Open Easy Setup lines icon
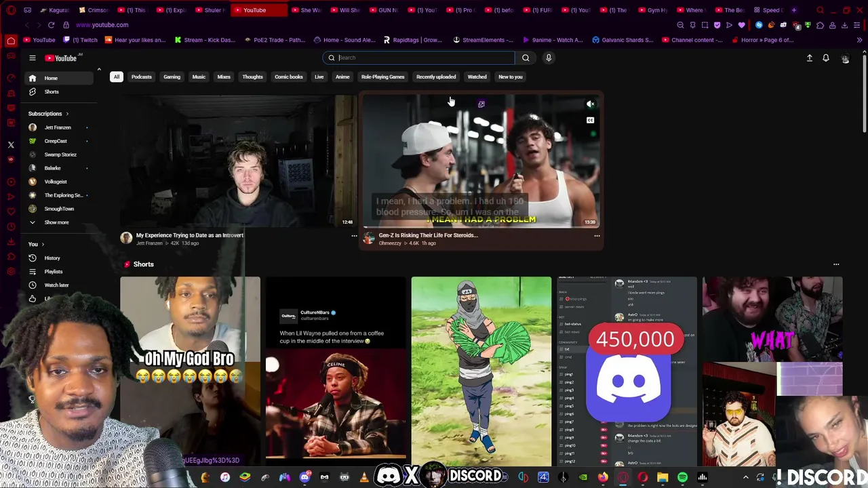 [858, 25]
